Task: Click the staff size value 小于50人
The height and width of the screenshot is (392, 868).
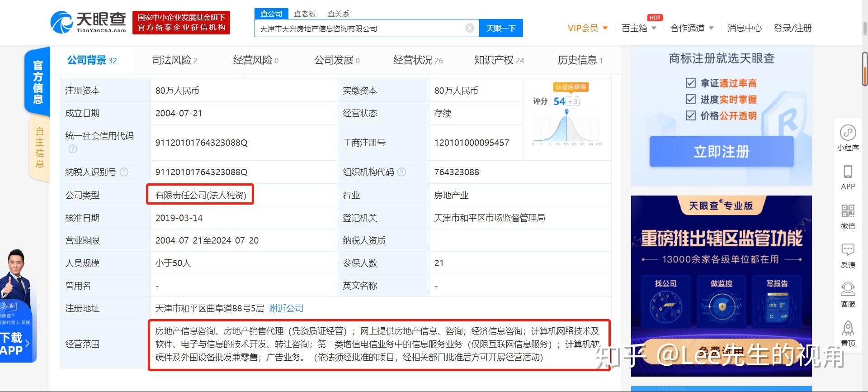Action: (x=173, y=263)
